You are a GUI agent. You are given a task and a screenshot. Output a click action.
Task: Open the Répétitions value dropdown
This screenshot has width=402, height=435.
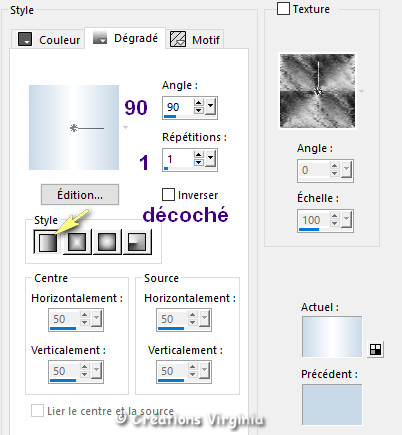tap(210, 158)
